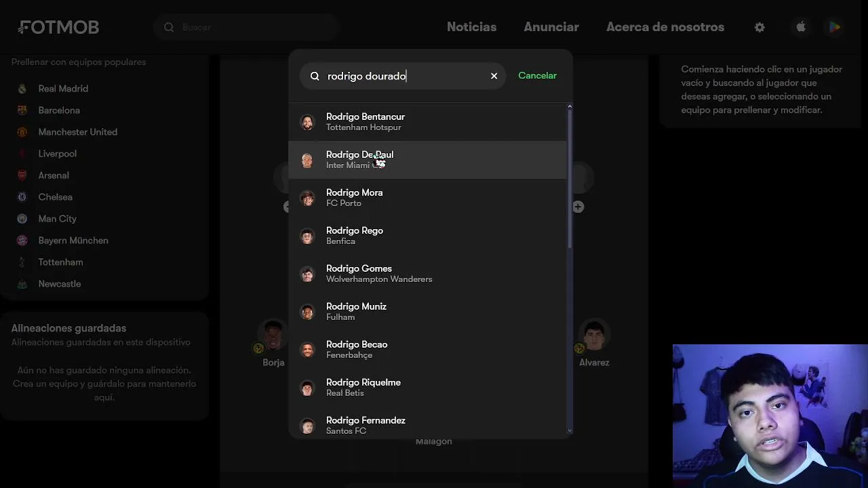Prefill lineup with Barcelona
The height and width of the screenshot is (488, 868).
coord(59,110)
